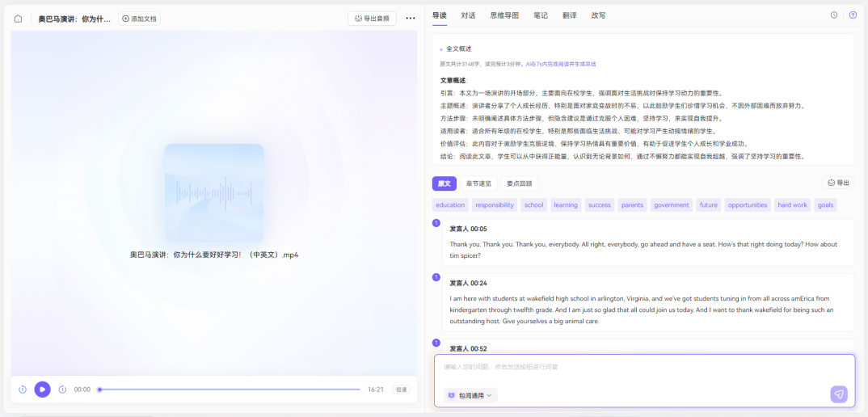Click the audio progress slider track
868x417 pixels.
(x=230, y=390)
